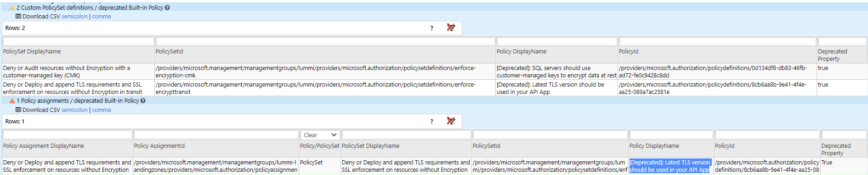The height and width of the screenshot is (175, 868).
Task: Download assignments CSV with semicolon separator
Action: click(x=74, y=110)
